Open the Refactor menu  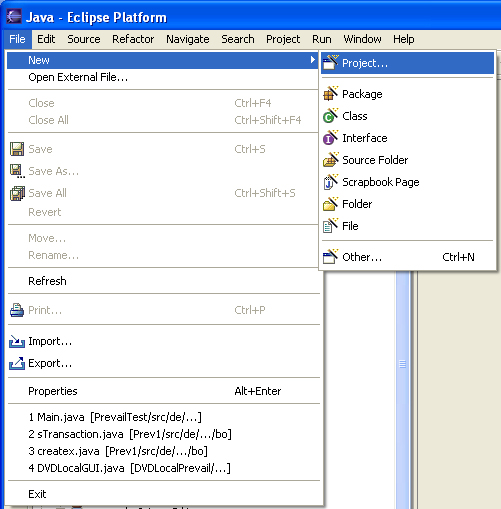pos(133,39)
